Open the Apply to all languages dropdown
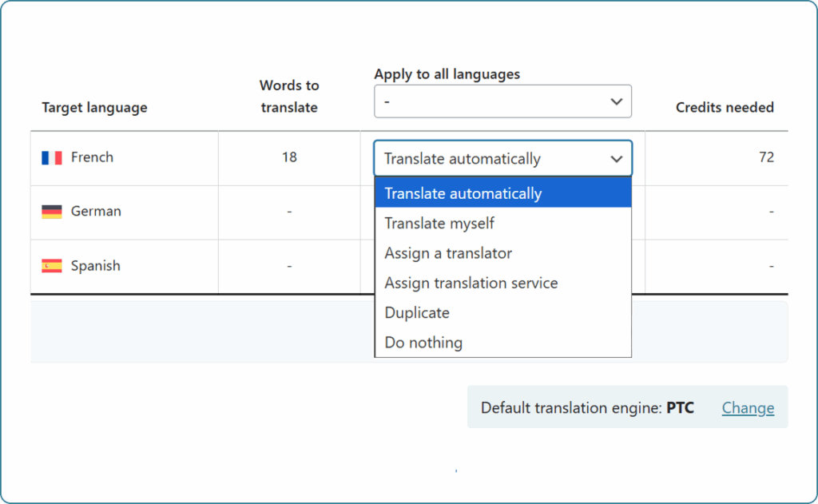 click(x=502, y=101)
